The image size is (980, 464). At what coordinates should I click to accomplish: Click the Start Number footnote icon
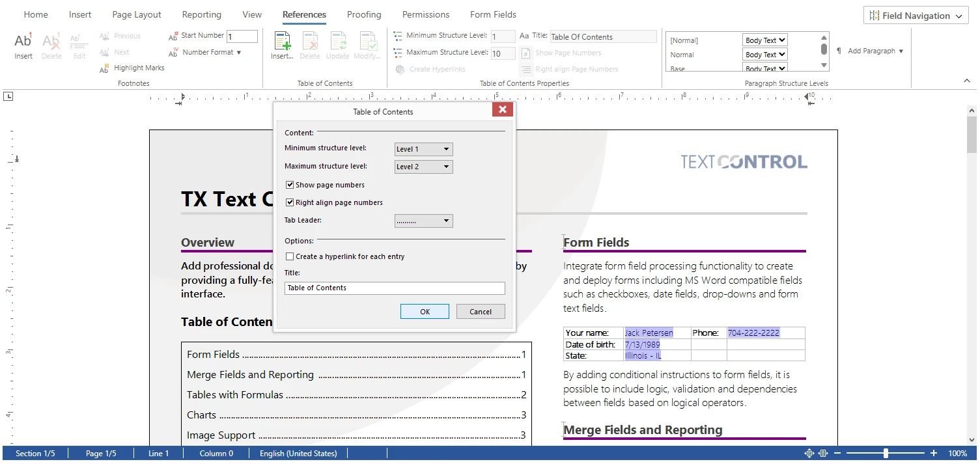(173, 36)
